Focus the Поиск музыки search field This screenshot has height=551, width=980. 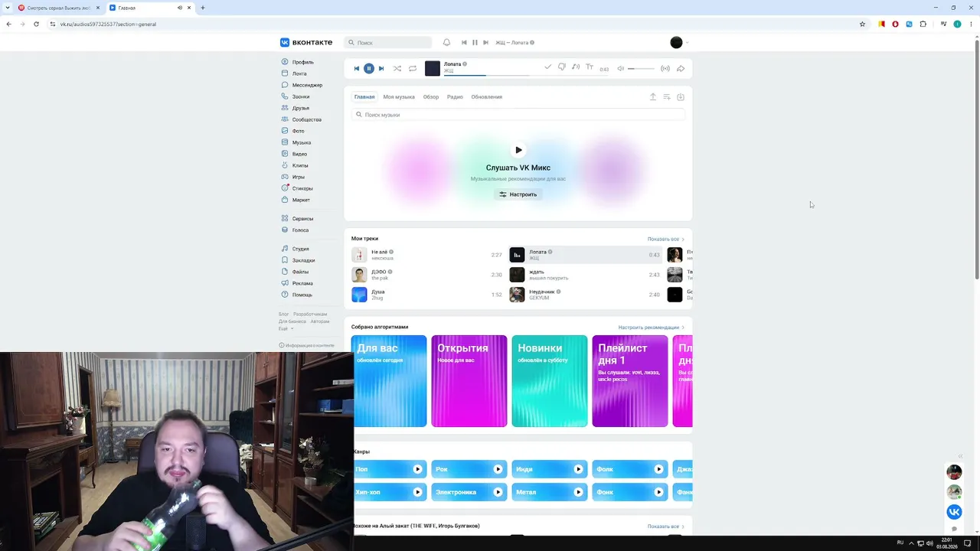coord(518,115)
